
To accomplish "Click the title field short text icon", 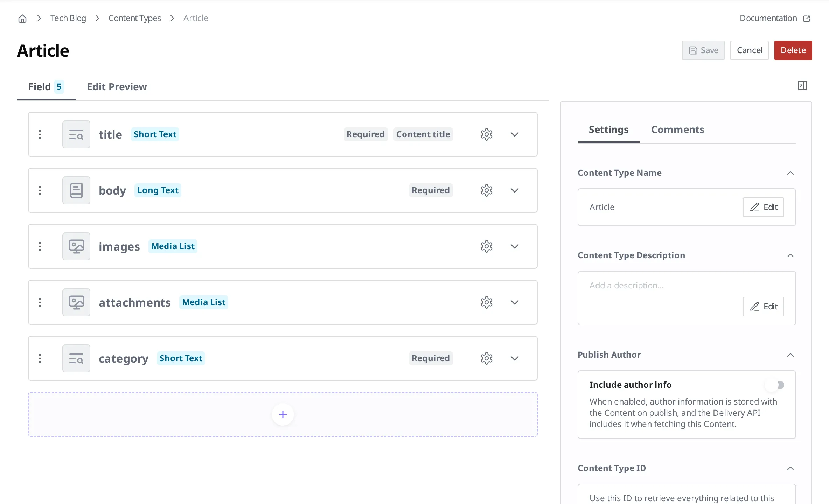I will pos(76,134).
